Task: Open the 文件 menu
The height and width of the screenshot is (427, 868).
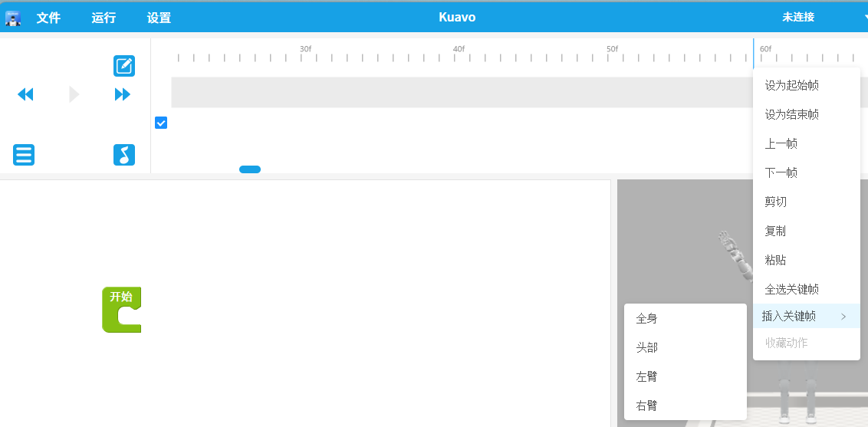Action: pyautogui.click(x=48, y=18)
